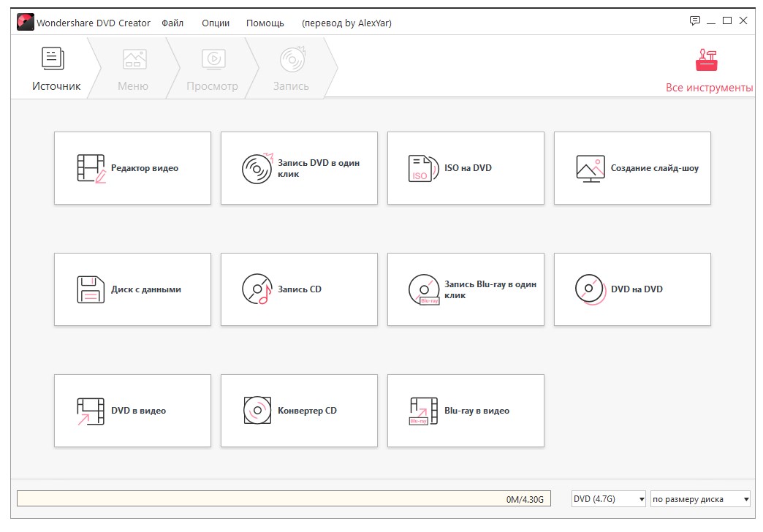This screenshot has width=763, height=532.
Task: Maximize the DVD Creator window
Action: tap(727, 20)
